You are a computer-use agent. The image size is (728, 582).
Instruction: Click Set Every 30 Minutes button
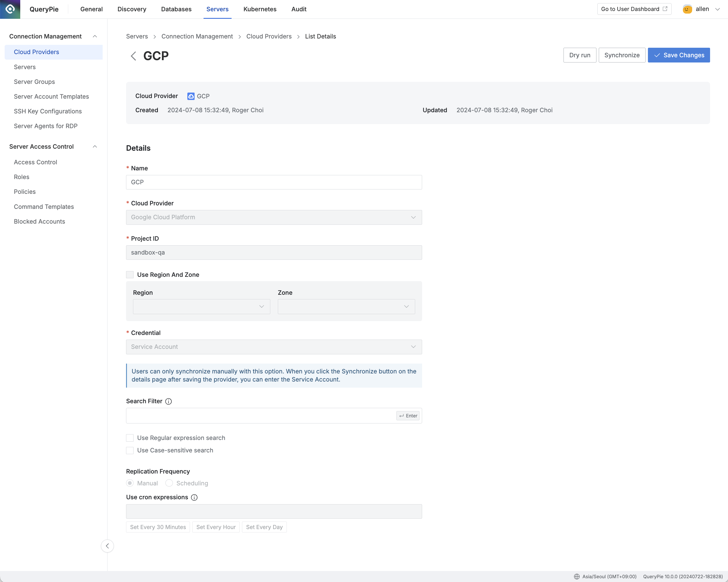(158, 527)
